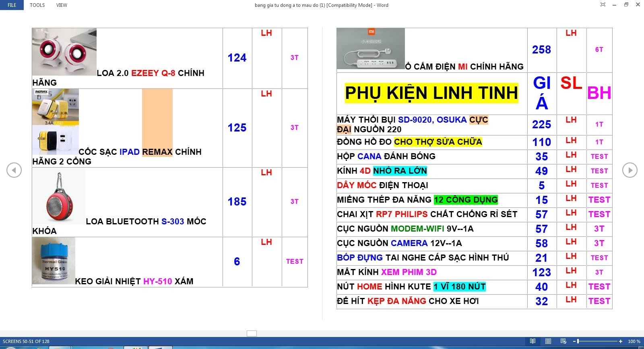
Task: Advance to the next screen with the right arrow
Action: (x=630, y=170)
